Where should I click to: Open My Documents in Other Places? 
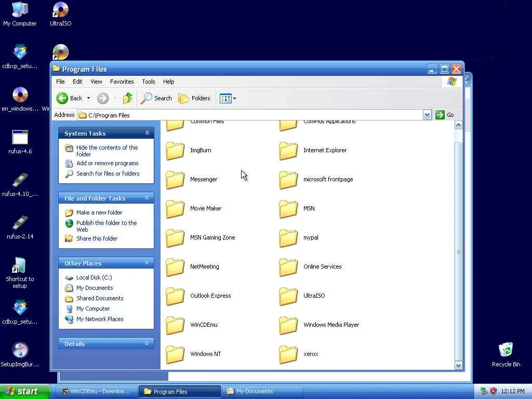[95, 288]
